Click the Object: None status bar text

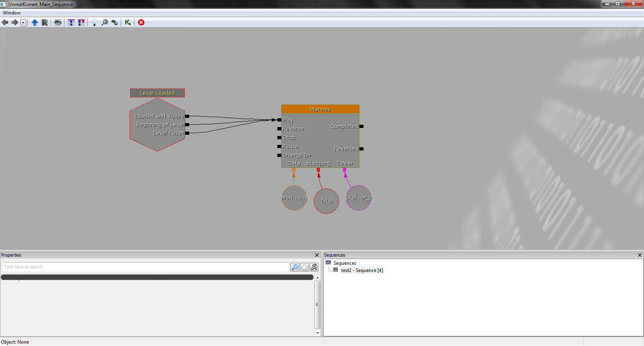[15, 342]
